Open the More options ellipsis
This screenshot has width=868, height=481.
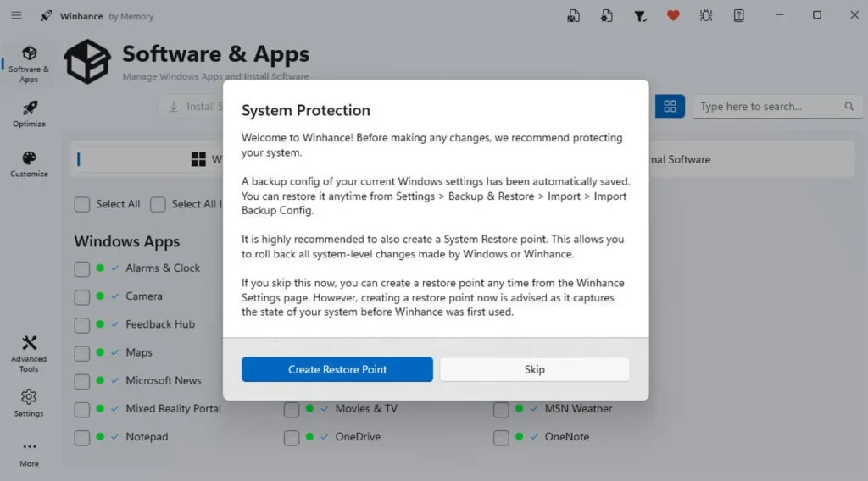tap(30, 454)
